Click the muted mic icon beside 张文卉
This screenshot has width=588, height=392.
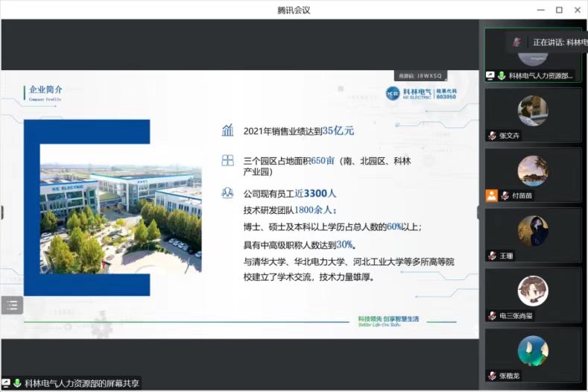(x=492, y=136)
